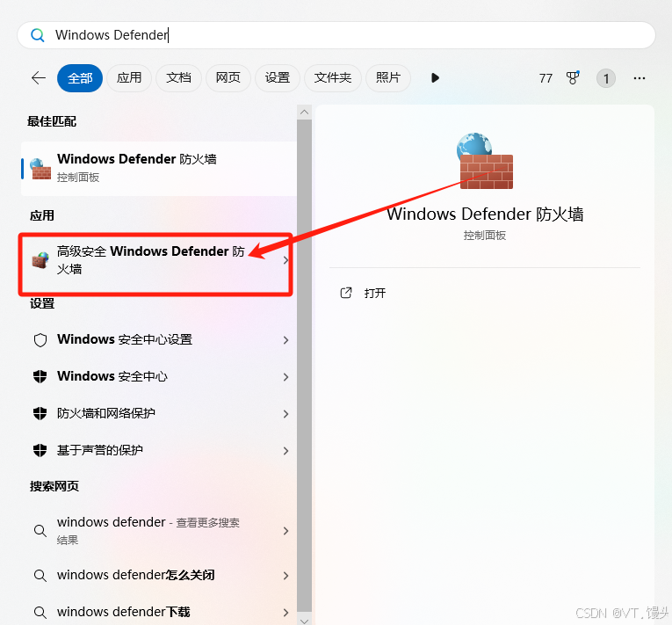The width and height of the screenshot is (672, 625).
Task: Expand the 防火墙和网络保护 chevron
Action: click(285, 414)
